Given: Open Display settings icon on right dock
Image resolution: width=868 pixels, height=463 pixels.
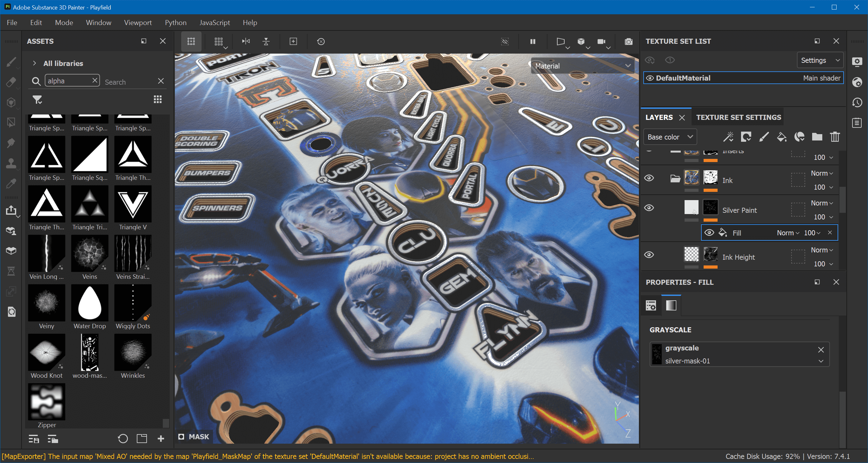Looking at the screenshot, I should [857, 62].
